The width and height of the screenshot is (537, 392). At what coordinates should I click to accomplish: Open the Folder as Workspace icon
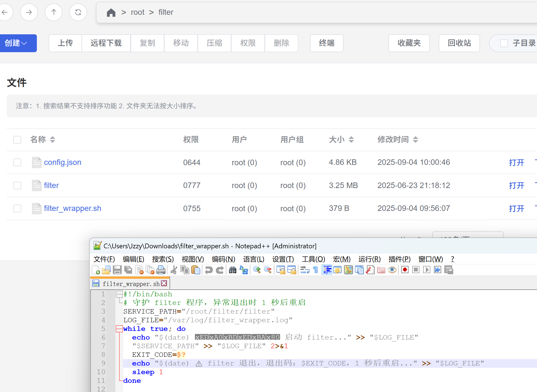(381, 270)
